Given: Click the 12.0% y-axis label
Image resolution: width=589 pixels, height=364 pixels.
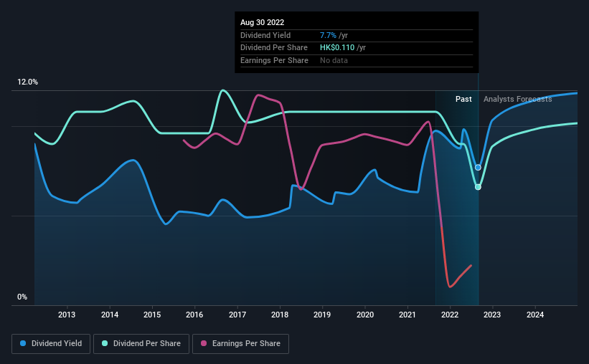Looking at the screenshot, I should click(x=27, y=82).
